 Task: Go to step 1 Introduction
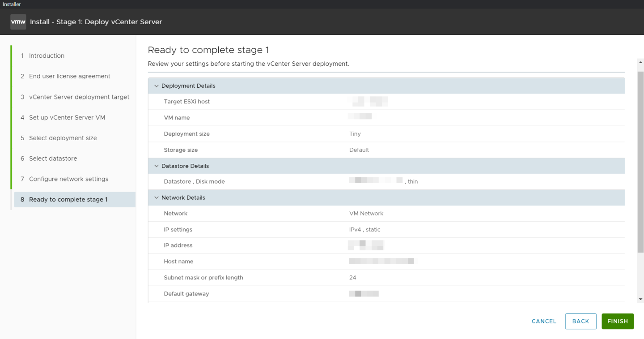click(47, 56)
